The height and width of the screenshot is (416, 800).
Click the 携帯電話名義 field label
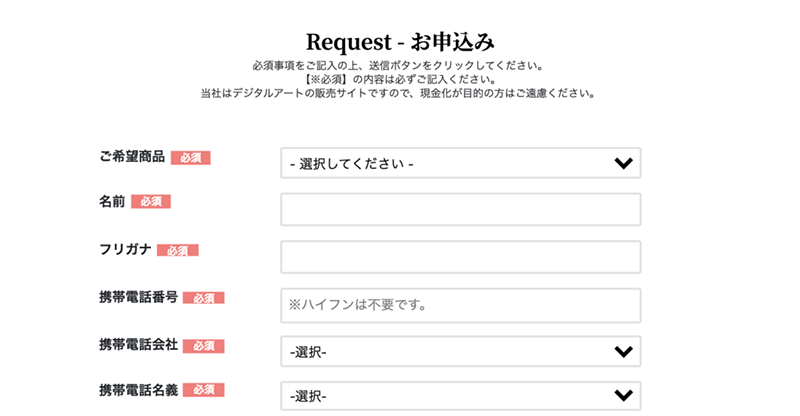138,389
